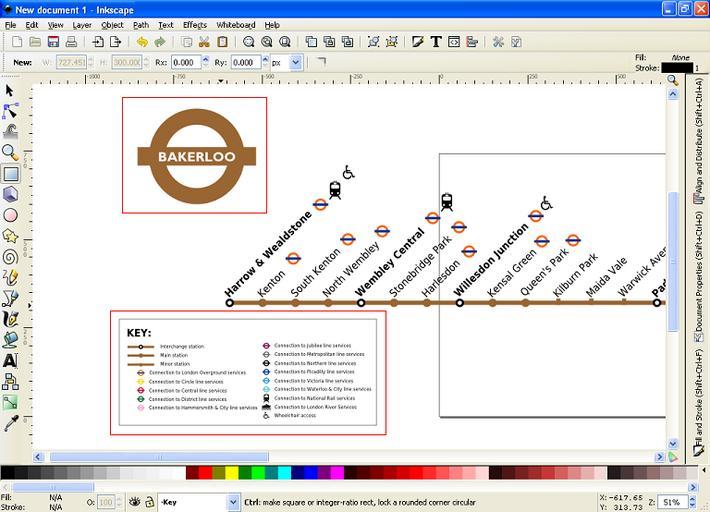Open Align and Distribute docked panel
The height and width of the screenshot is (512, 710).
(x=699, y=141)
